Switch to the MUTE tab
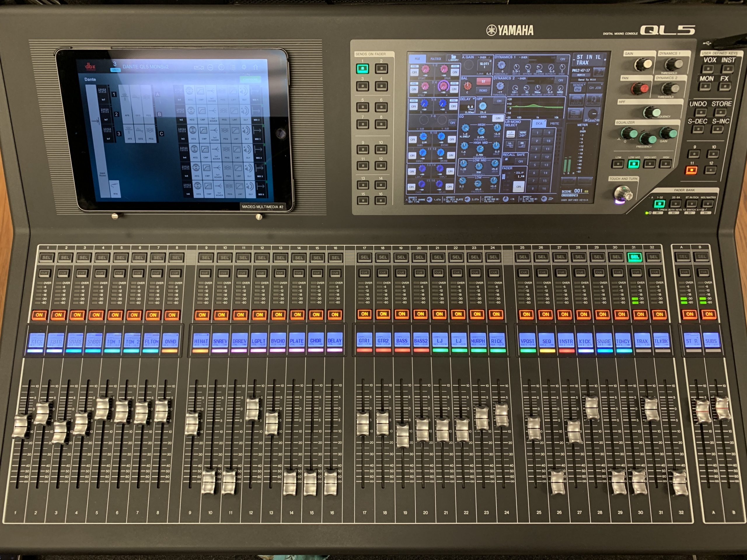This screenshot has height=560, width=747. click(x=554, y=124)
